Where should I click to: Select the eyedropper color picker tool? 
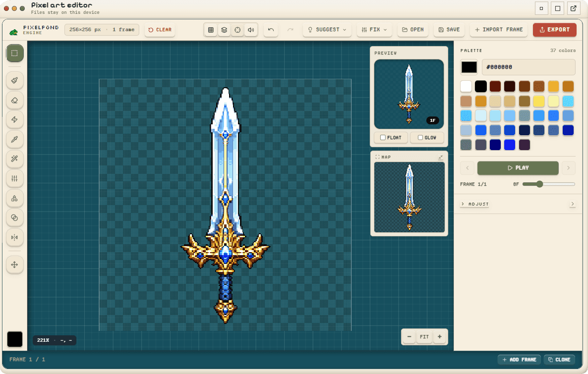coord(14,139)
